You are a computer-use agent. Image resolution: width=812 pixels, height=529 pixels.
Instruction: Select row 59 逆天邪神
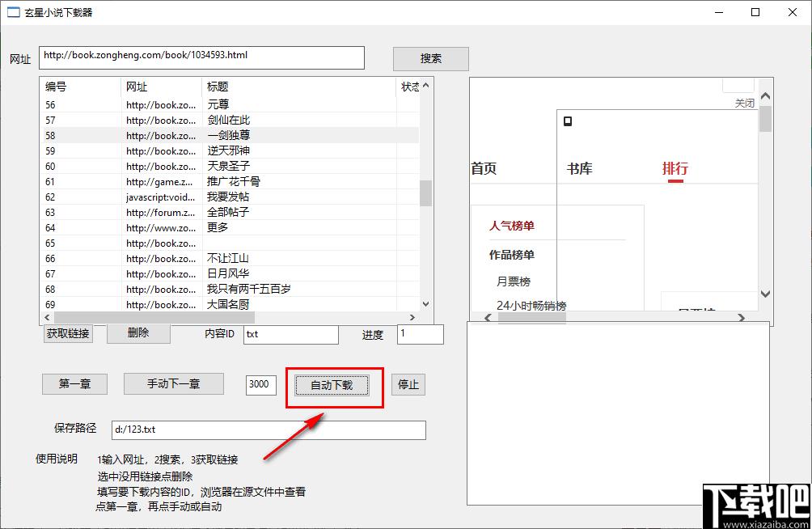coord(230,150)
